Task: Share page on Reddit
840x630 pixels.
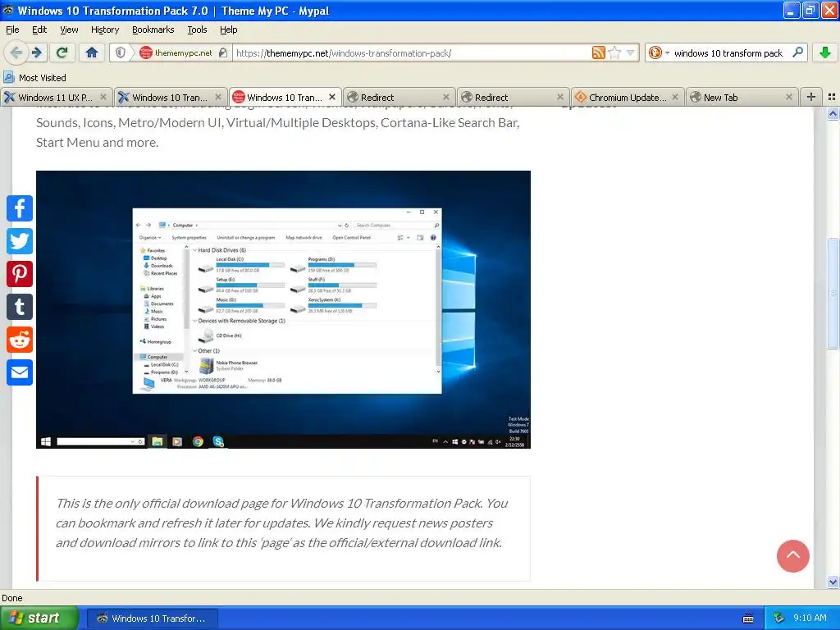Action: click(20, 340)
